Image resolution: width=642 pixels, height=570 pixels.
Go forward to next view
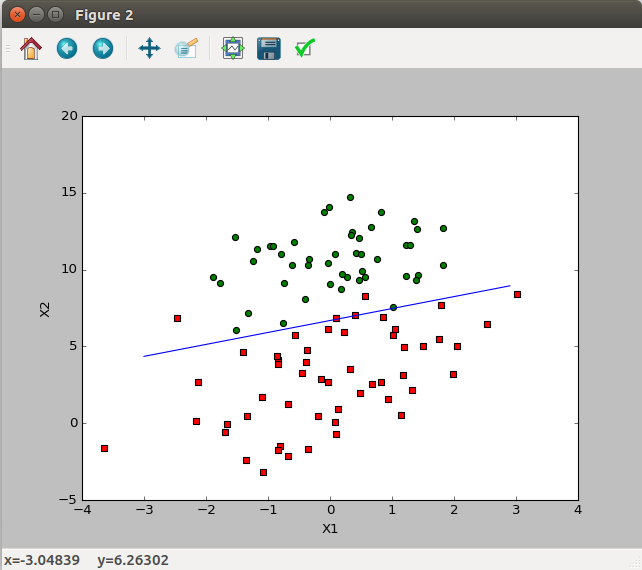(102, 48)
